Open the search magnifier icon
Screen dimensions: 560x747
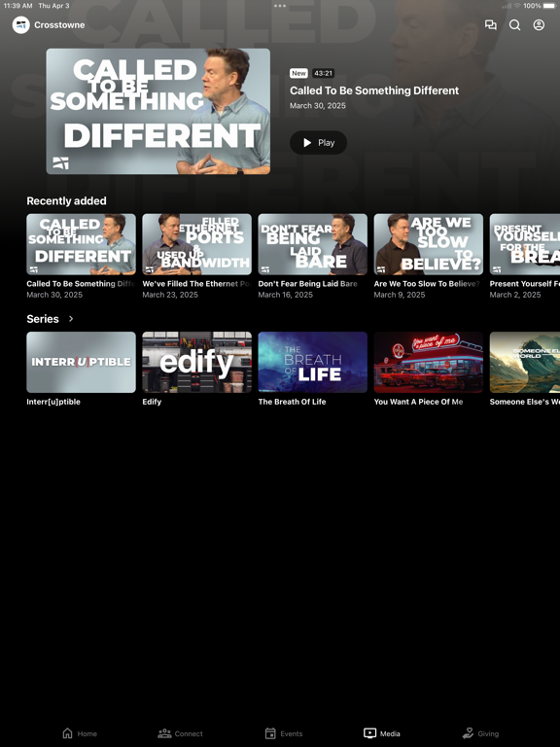514,24
